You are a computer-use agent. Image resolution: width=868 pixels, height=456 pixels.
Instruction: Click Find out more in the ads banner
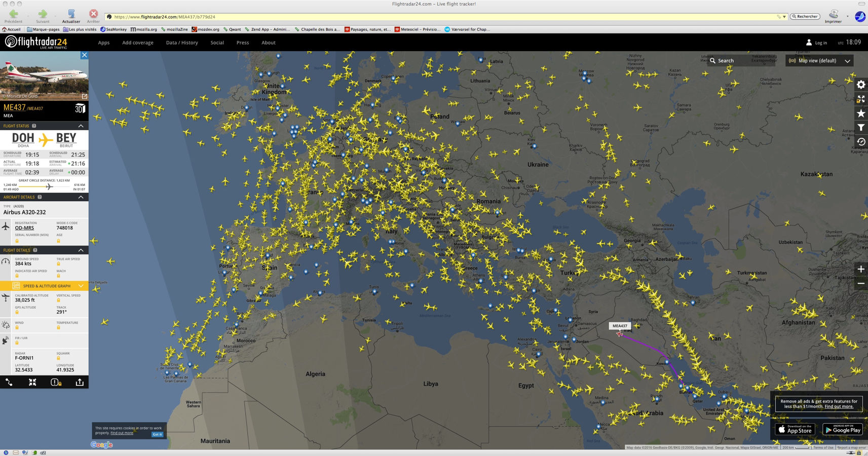[839, 406]
